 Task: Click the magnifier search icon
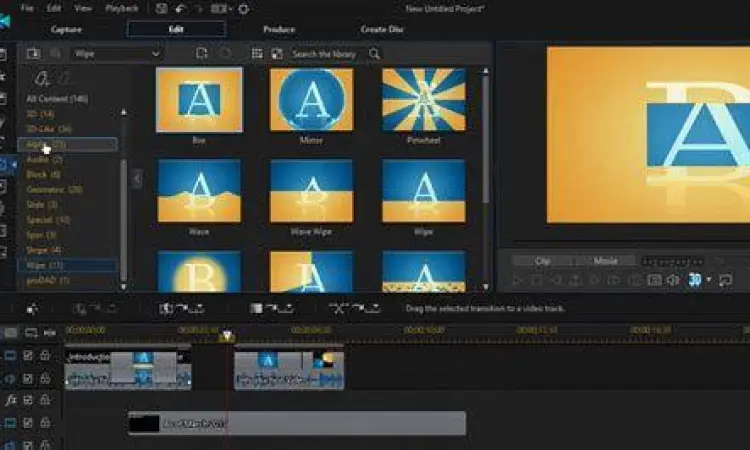(375, 54)
